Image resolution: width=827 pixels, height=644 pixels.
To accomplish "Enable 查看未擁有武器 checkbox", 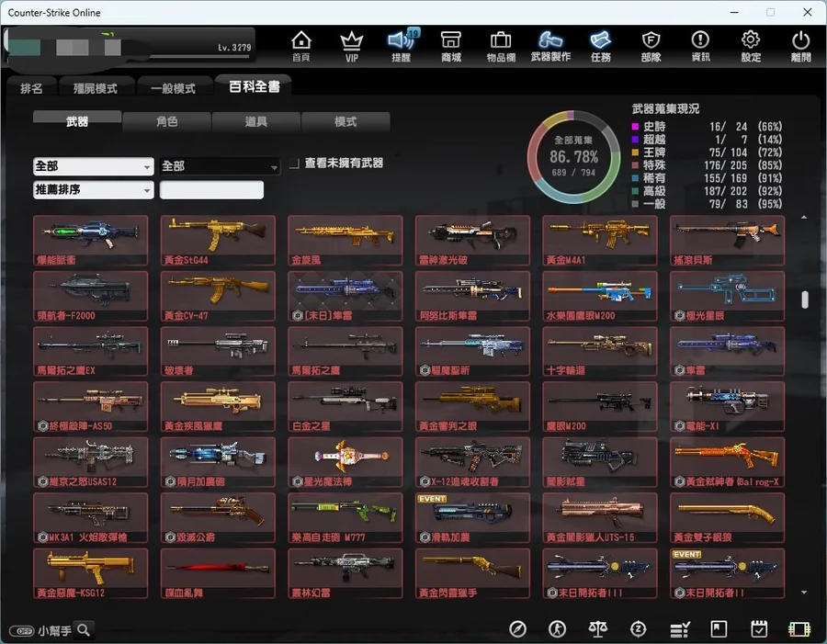I will click(295, 164).
